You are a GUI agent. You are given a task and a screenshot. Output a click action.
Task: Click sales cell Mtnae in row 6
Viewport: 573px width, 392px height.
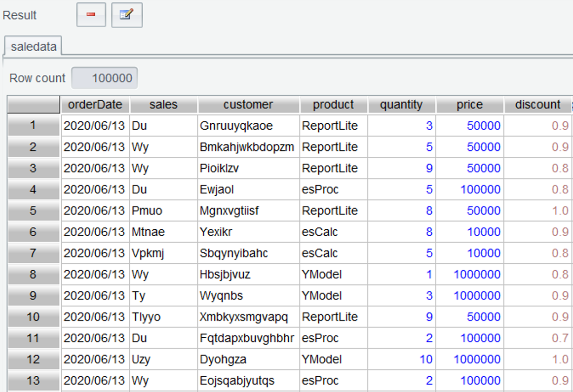coord(148,232)
